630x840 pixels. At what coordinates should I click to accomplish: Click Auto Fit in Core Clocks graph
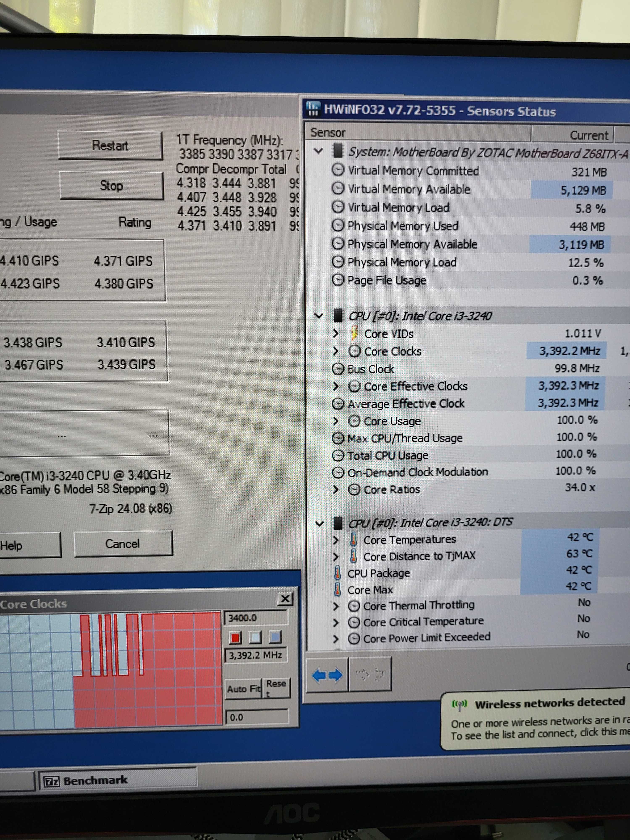[243, 689]
